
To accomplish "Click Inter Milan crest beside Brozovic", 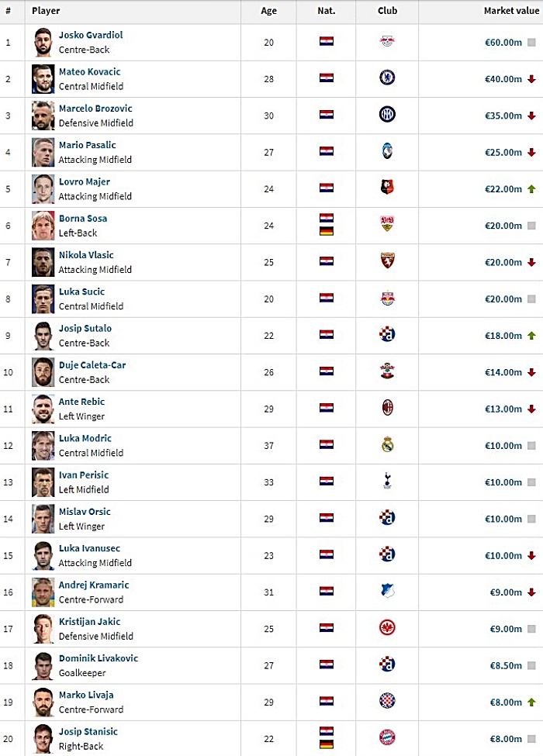I will (x=387, y=114).
